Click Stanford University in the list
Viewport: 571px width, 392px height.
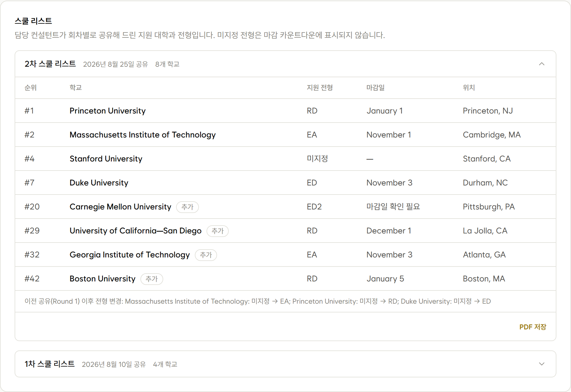tap(106, 159)
